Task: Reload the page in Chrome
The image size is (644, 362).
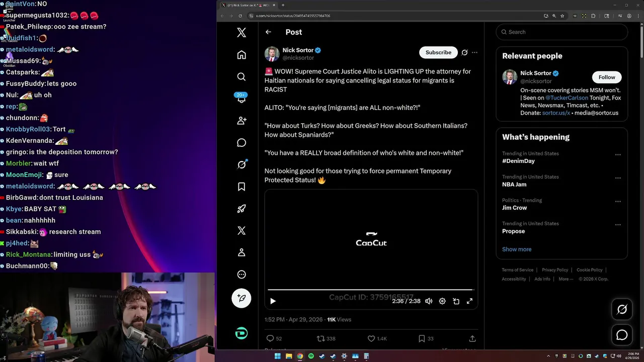Action: [241, 16]
